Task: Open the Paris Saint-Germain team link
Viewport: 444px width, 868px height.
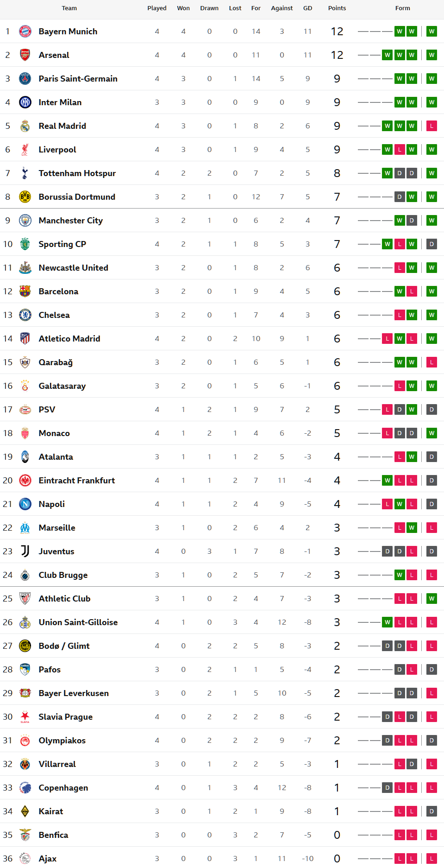Action: [78, 79]
